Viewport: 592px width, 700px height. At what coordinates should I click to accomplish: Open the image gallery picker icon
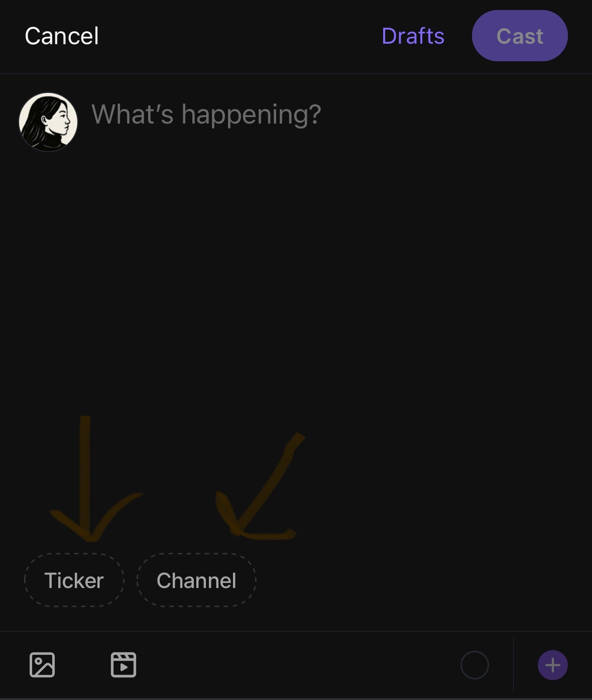pyautogui.click(x=42, y=665)
